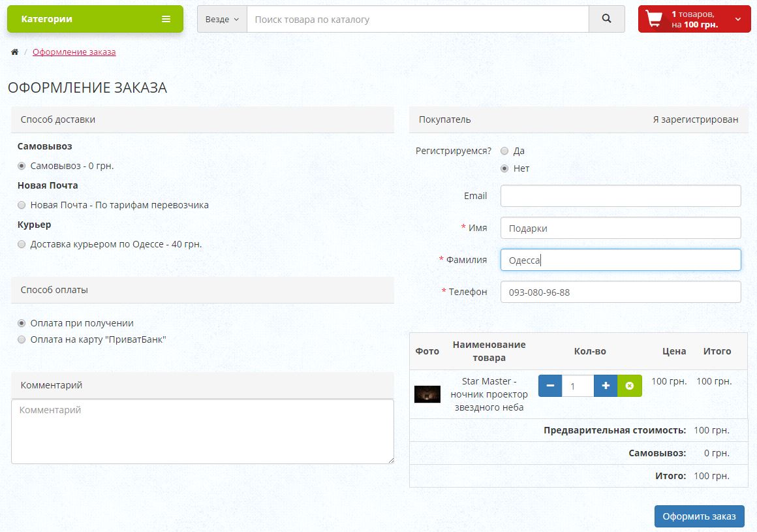This screenshot has width=757, height=532.
Task: Open the Везде search category dropdown
Action: pos(222,19)
